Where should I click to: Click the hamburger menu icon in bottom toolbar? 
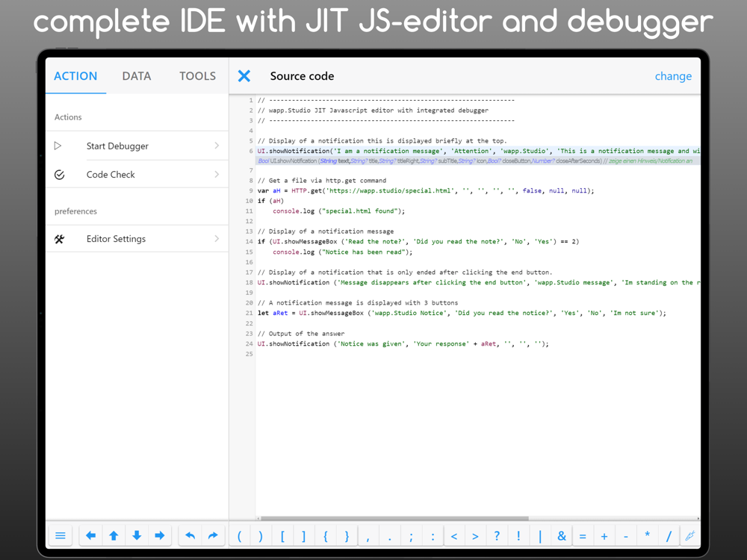[x=61, y=535]
